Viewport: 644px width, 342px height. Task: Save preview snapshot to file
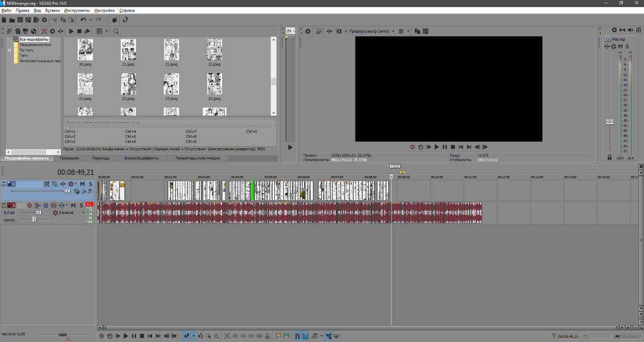tap(426, 31)
